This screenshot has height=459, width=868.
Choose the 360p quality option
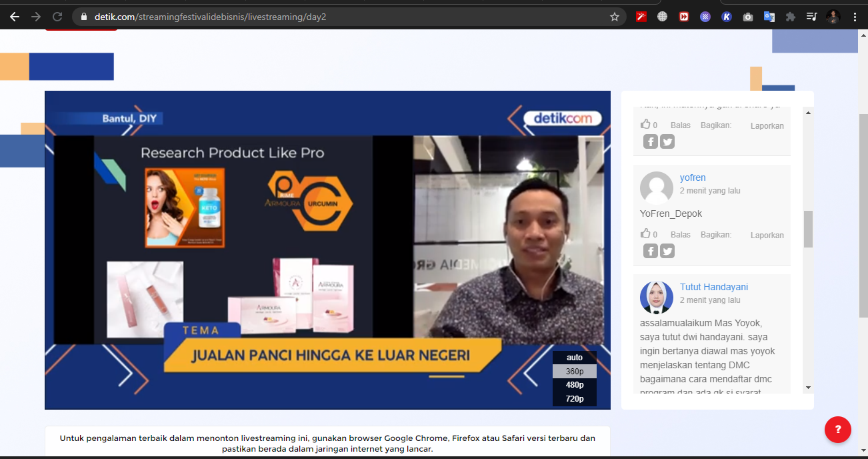point(574,372)
